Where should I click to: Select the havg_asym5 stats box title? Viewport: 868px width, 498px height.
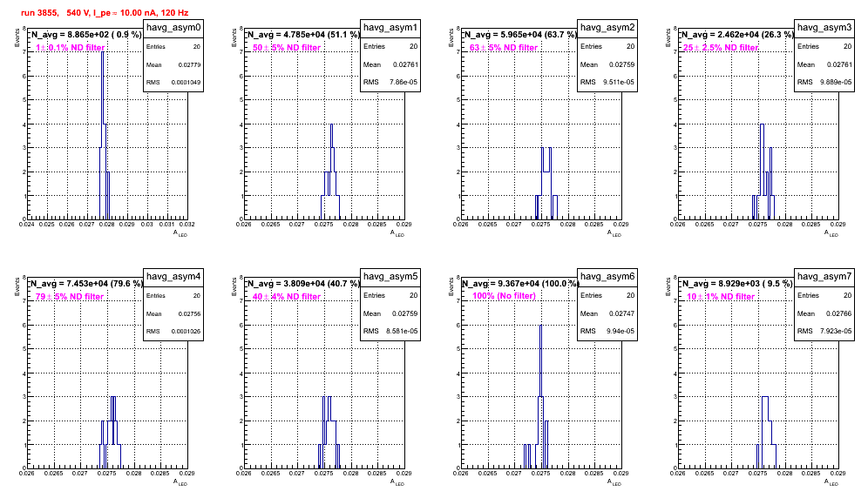pyautogui.click(x=390, y=277)
